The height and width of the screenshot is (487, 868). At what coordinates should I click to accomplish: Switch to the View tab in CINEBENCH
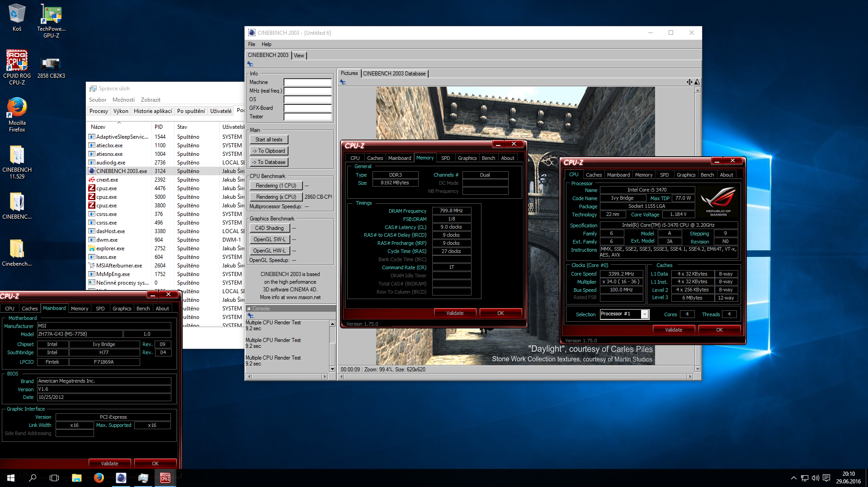299,56
